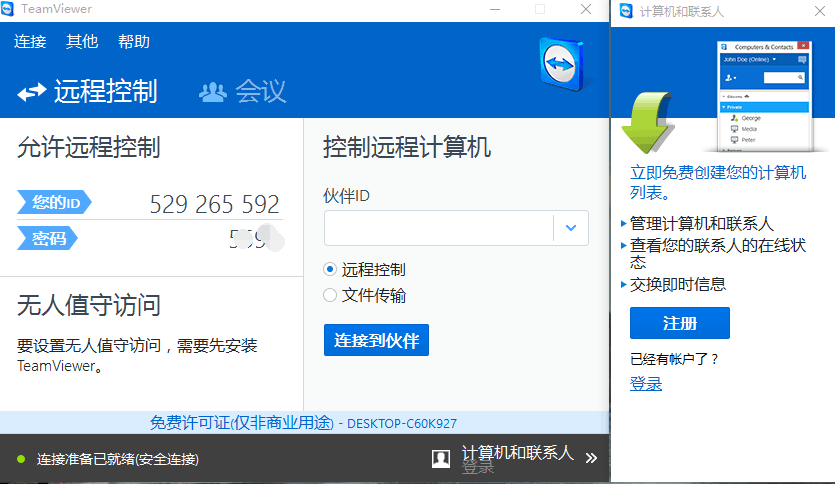Image resolution: width=835 pixels, height=484 pixels.
Task: Open the 连接 menu
Action: [x=30, y=41]
